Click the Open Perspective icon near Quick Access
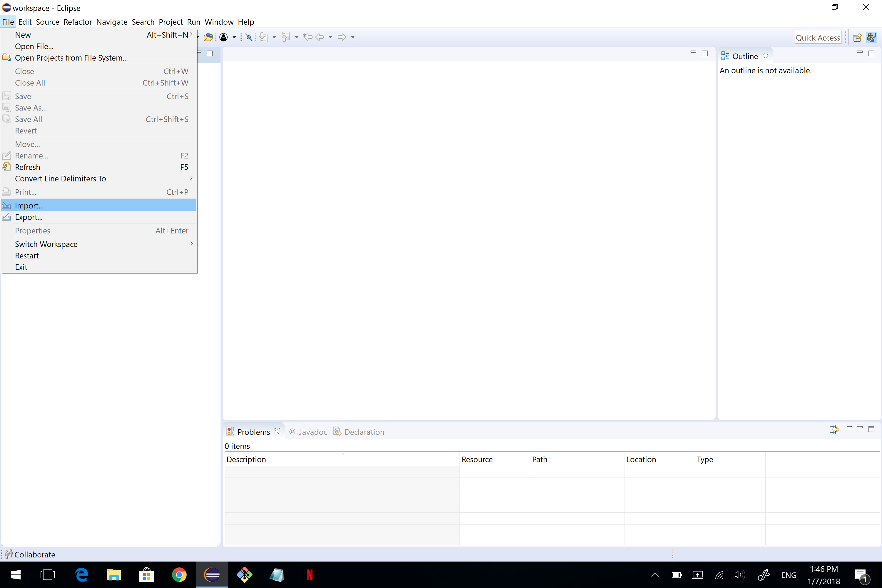Image resolution: width=882 pixels, height=588 pixels. 857,38
